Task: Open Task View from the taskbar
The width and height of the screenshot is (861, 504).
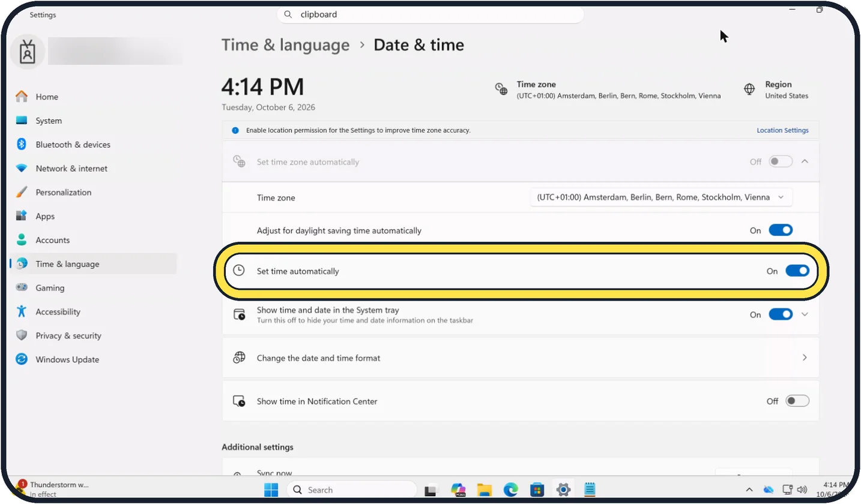Action: coord(431,490)
